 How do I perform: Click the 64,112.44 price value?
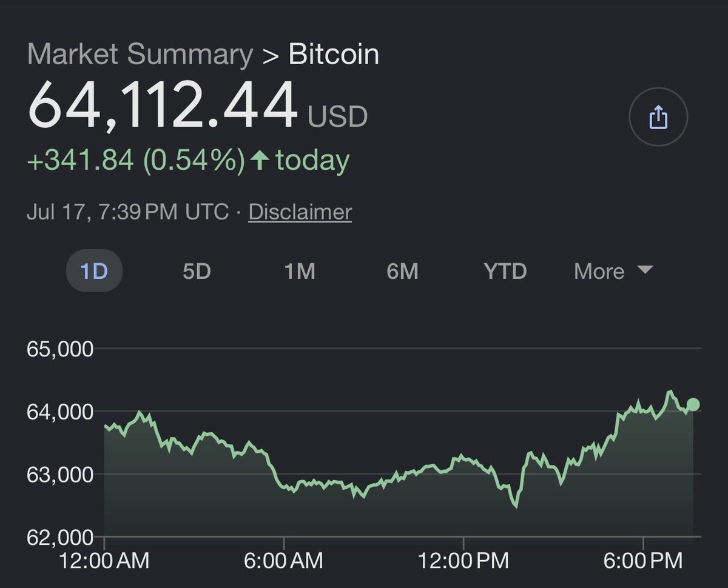click(x=163, y=105)
